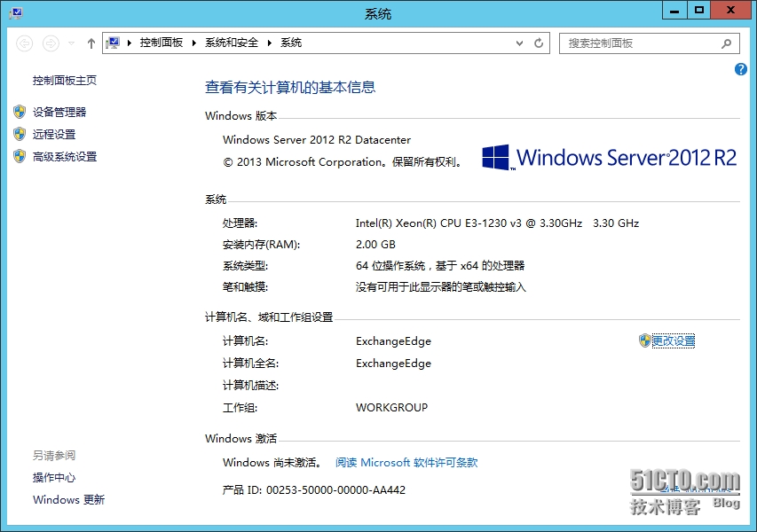Image resolution: width=757 pixels, height=532 pixels.
Task: Click the 更改设置 link
Action: [x=673, y=340]
